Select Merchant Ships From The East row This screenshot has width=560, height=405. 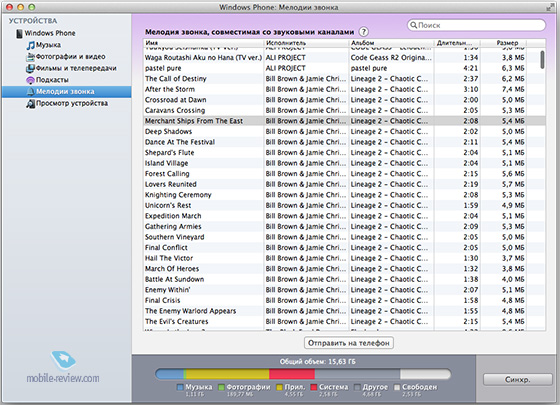coord(344,121)
